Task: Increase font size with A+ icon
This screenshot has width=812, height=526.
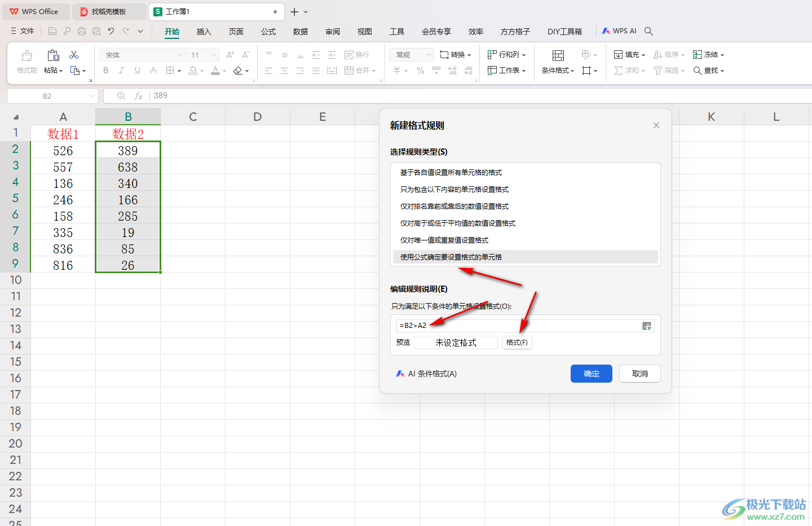Action: pos(230,55)
